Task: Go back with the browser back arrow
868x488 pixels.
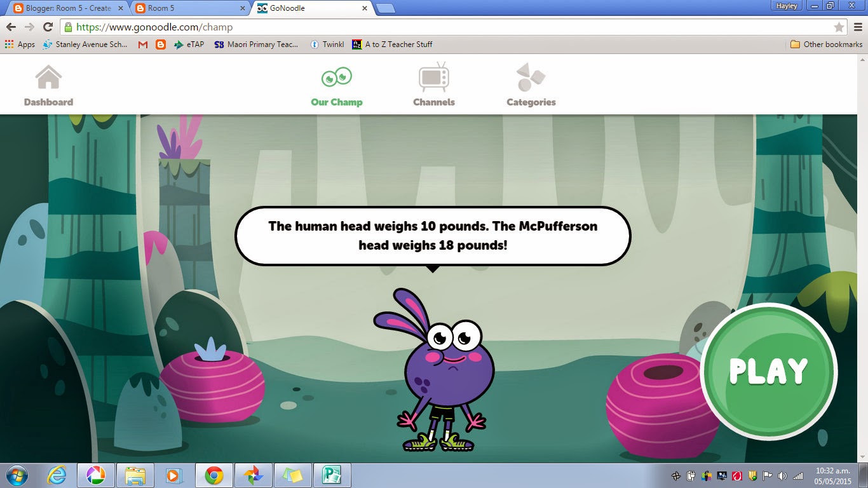Action: (x=11, y=27)
